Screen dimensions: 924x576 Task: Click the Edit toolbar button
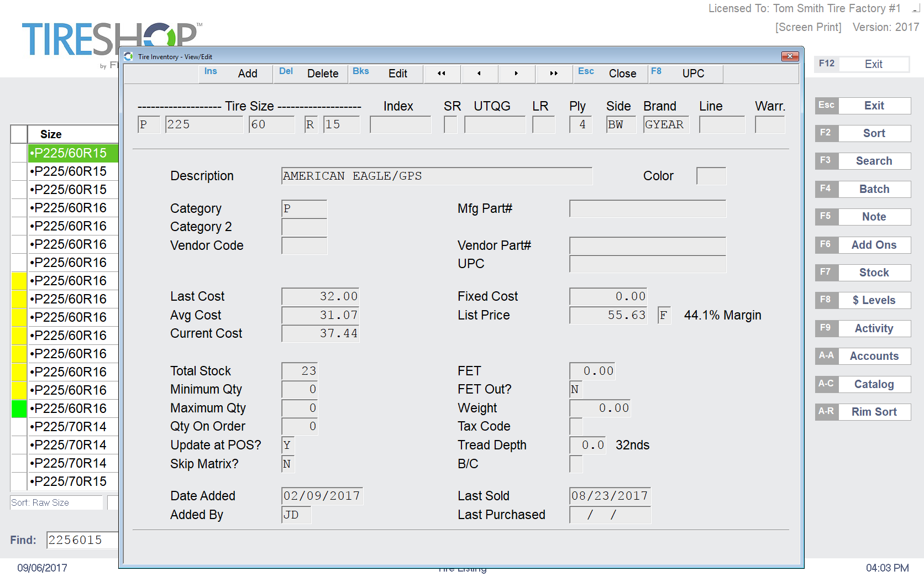tap(386, 74)
